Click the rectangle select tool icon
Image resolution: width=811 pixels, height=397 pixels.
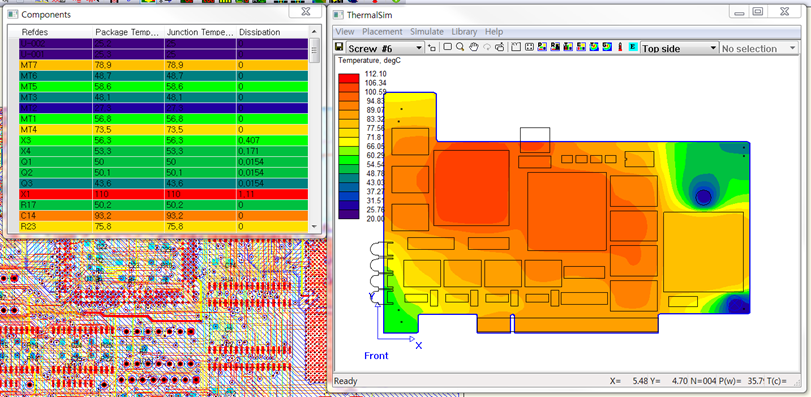coord(447,47)
